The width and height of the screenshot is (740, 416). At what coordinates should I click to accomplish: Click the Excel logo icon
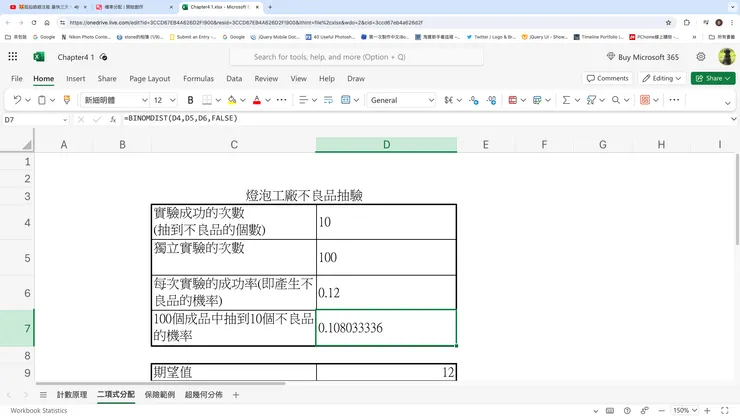tap(39, 57)
